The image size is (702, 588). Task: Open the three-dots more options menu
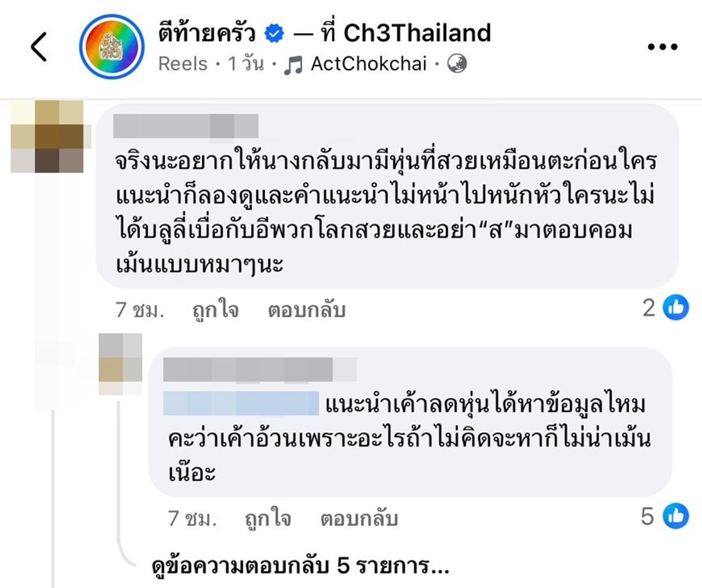(663, 47)
